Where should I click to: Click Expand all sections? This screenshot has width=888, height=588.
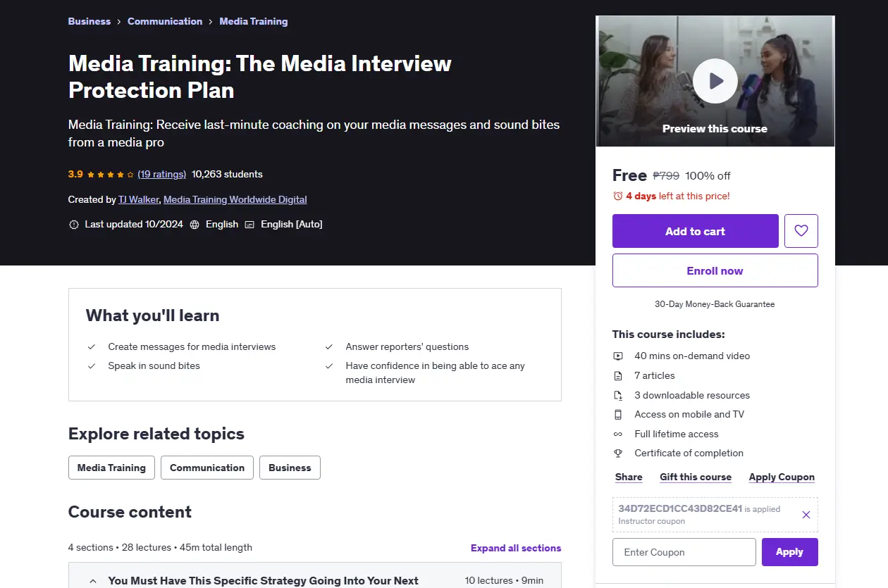516,548
